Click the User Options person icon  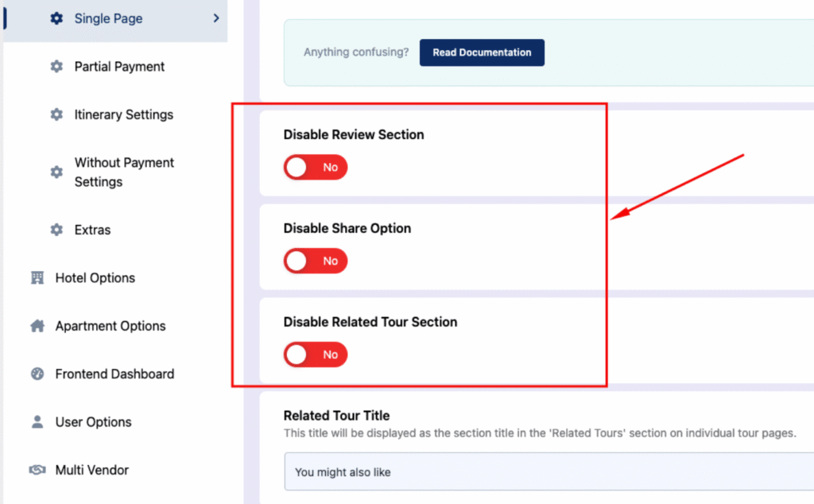click(37, 421)
